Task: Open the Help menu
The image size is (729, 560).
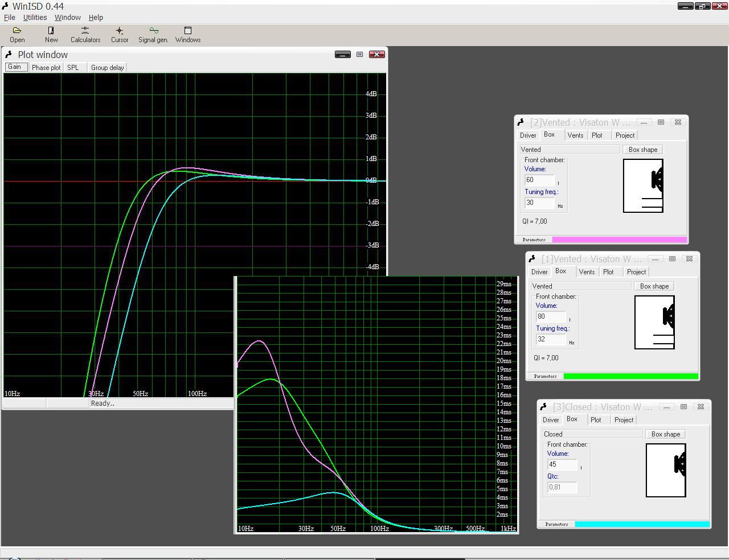Action: (x=96, y=18)
